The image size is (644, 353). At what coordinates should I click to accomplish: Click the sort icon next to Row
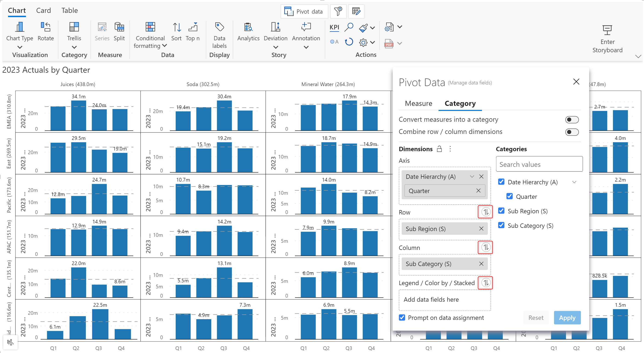click(486, 212)
